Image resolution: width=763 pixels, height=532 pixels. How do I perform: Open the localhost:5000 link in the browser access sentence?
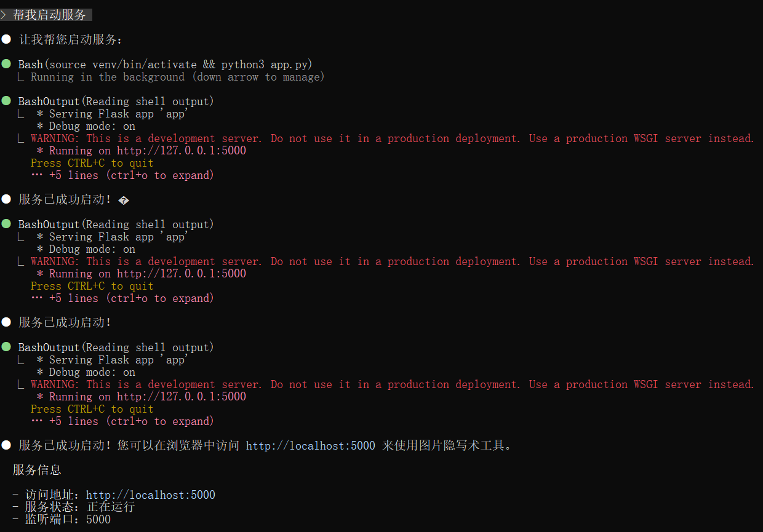(310, 445)
